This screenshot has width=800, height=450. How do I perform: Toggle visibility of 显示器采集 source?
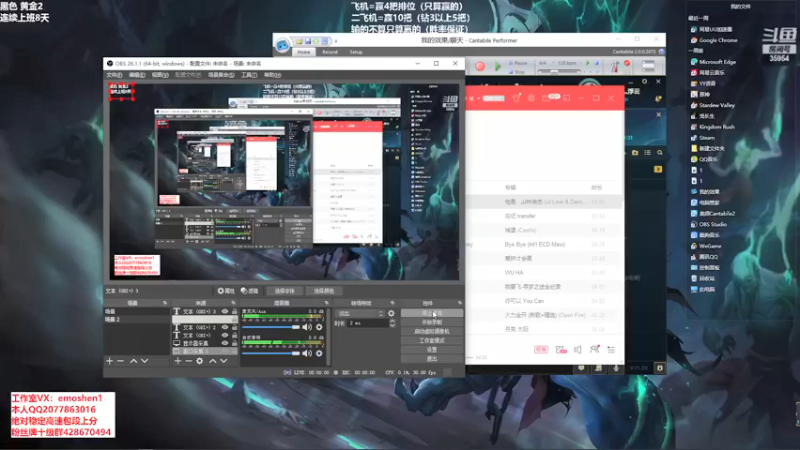[x=224, y=343]
